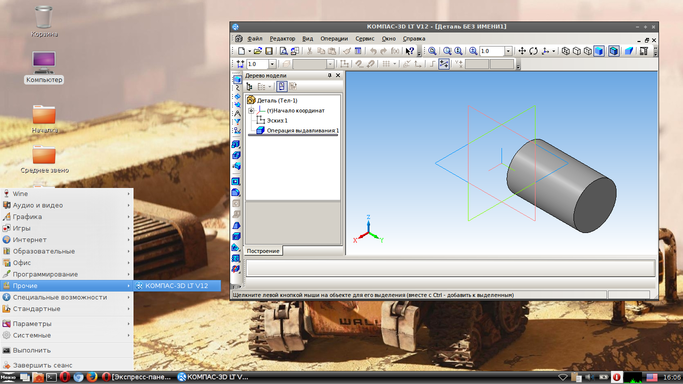Toggle the highlighted snaps button in second toolbar

coord(444,64)
